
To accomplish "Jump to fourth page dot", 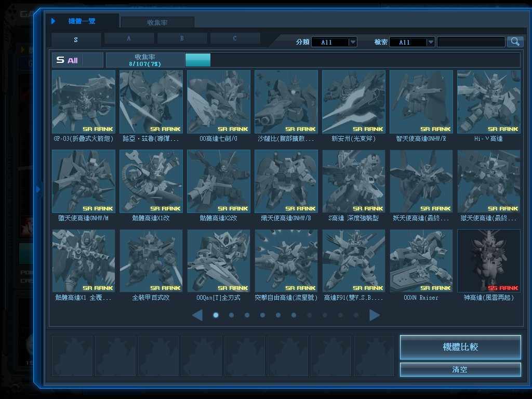I will 262,315.
